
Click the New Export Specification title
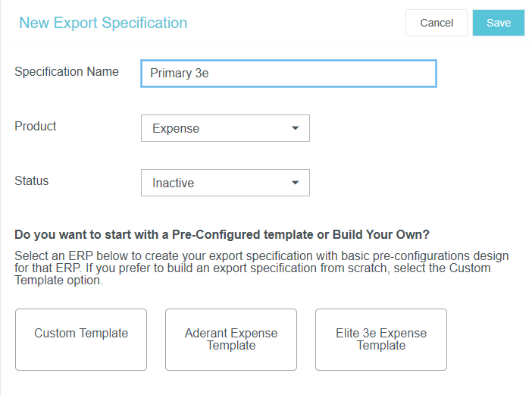tap(103, 23)
